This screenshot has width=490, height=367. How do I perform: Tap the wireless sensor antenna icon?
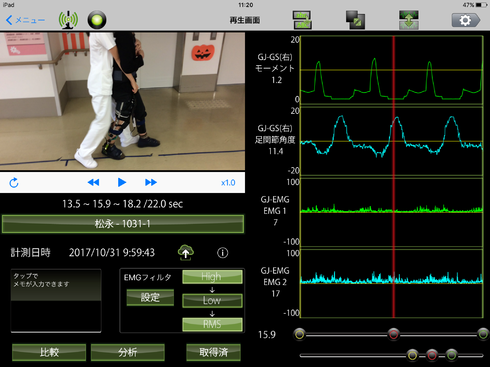pyautogui.click(x=68, y=20)
